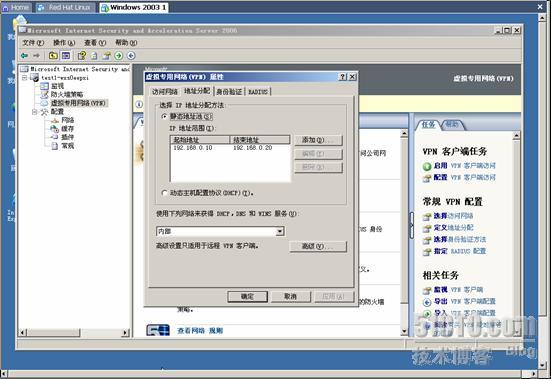Click the info icon on yellow bar

[x=139, y=104]
